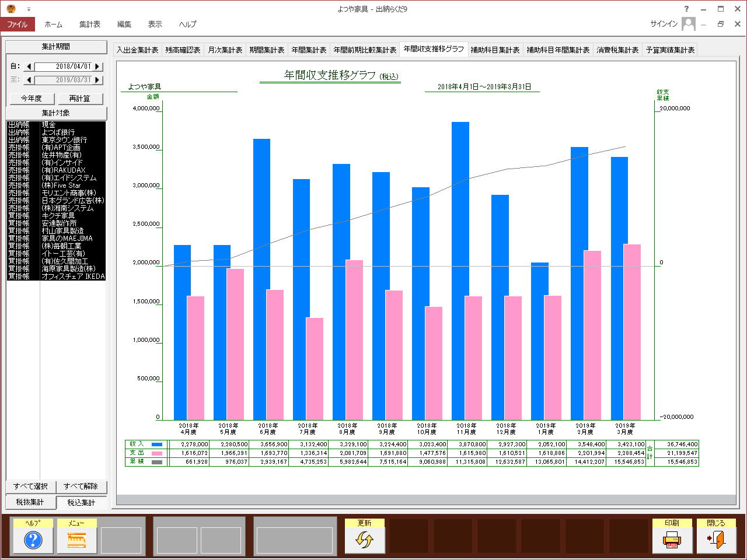Switch to the 残高確認表 tab
The image size is (747, 560).
click(x=183, y=50)
